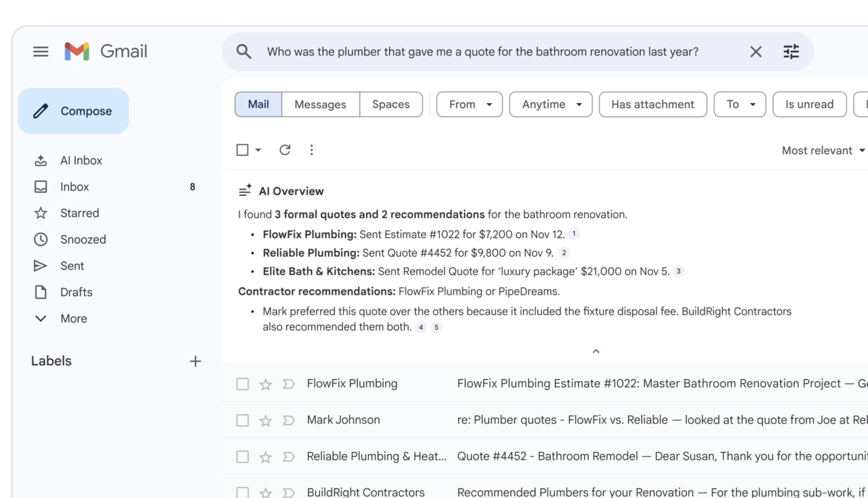This screenshot has height=498, width=868.
Task: Collapse the AI Overview with the up chevron
Action: pyautogui.click(x=596, y=351)
